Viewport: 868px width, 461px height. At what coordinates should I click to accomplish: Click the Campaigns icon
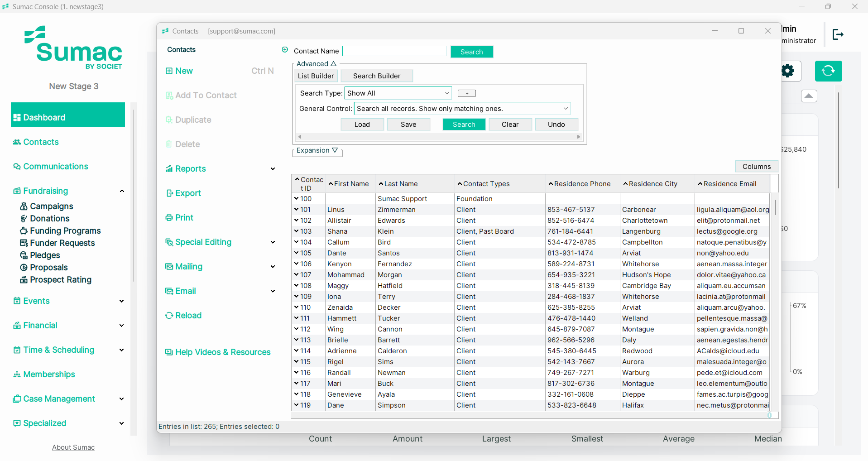click(x=24, y=206)
